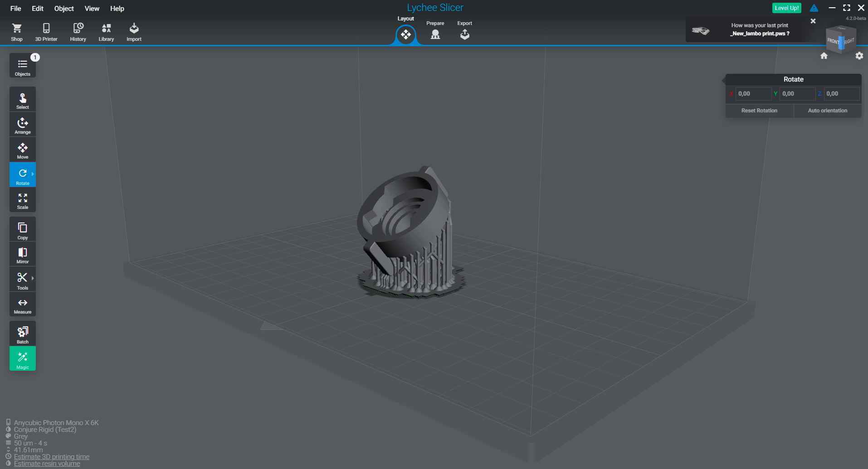Open the Objects list panel

point(23,66)
